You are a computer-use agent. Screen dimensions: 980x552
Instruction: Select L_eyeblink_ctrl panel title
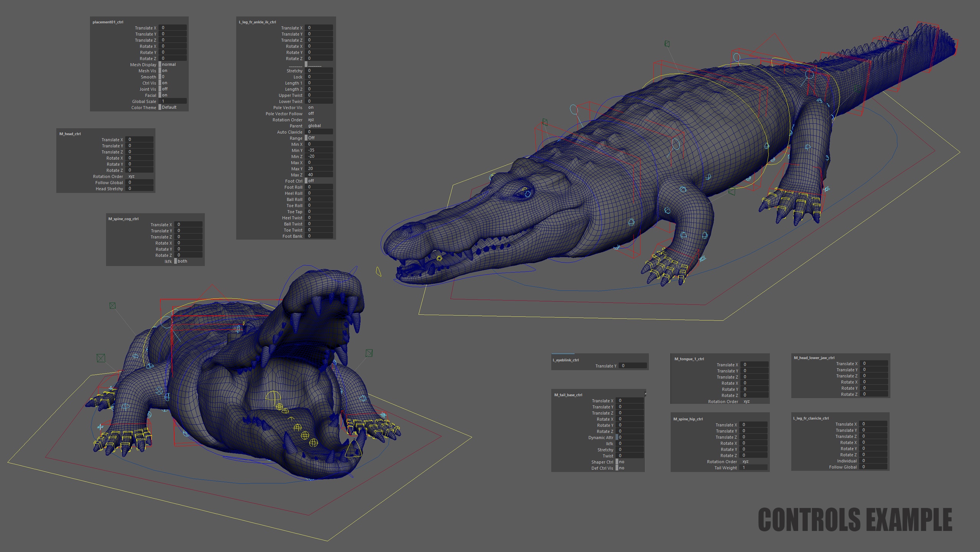click(x=566, y=360)
